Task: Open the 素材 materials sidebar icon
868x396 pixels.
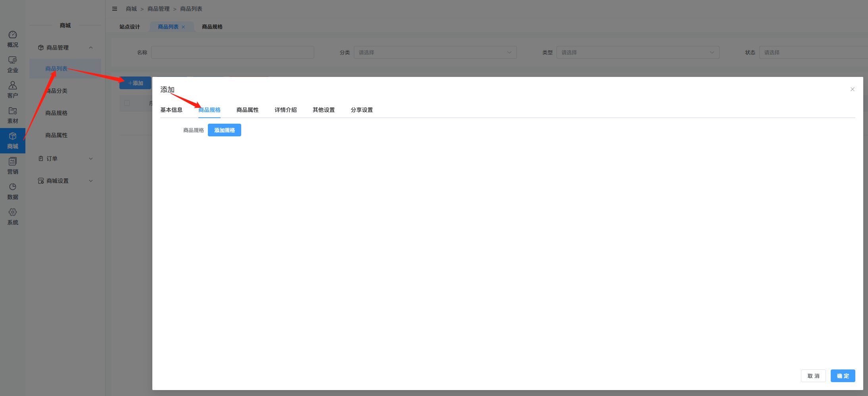Action: pyautogui.click(x=13, y=115)
